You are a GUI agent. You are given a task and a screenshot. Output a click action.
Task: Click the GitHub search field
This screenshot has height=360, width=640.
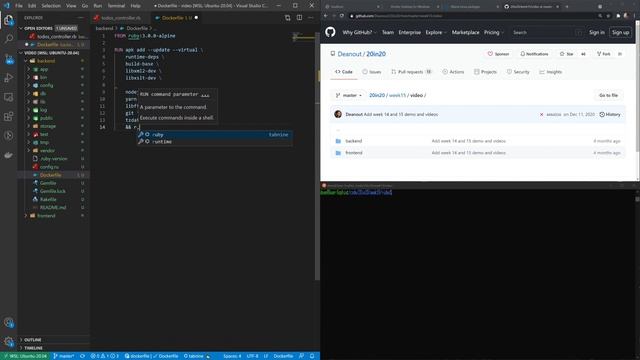point(548,32)
